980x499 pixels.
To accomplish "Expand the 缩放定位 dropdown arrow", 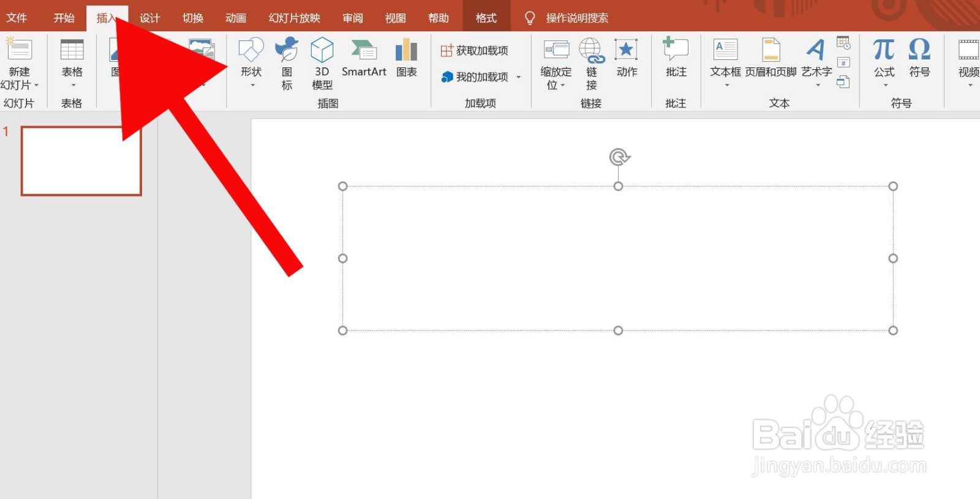I will (563, 86).
